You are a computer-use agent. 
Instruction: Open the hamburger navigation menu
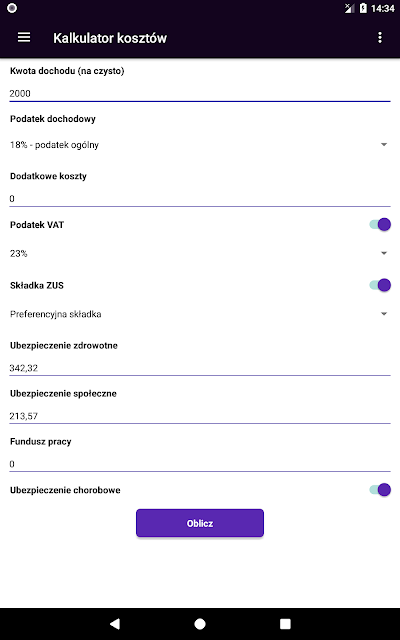[x=24, y=38]
